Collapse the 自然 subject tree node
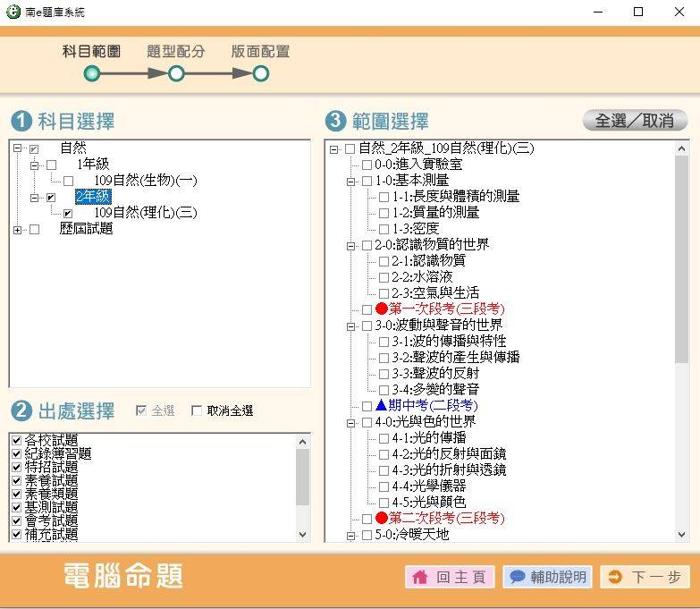The width and height of the screenshot is (700, 609). (17, 148)
